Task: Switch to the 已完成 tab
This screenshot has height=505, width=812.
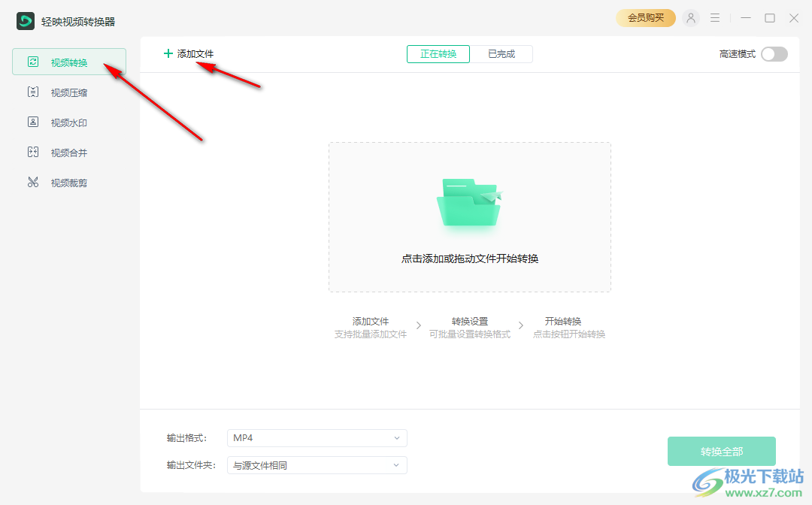Action: click(501, 53)
